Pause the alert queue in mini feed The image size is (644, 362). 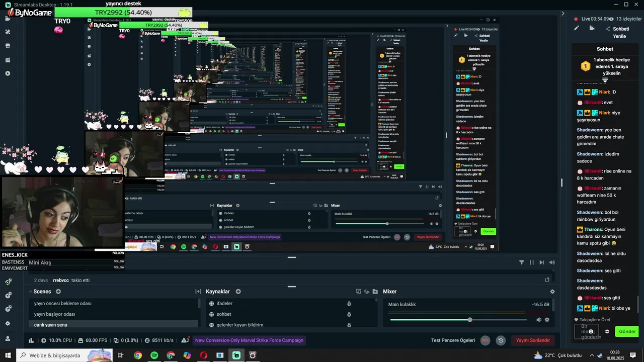[532, 262]
